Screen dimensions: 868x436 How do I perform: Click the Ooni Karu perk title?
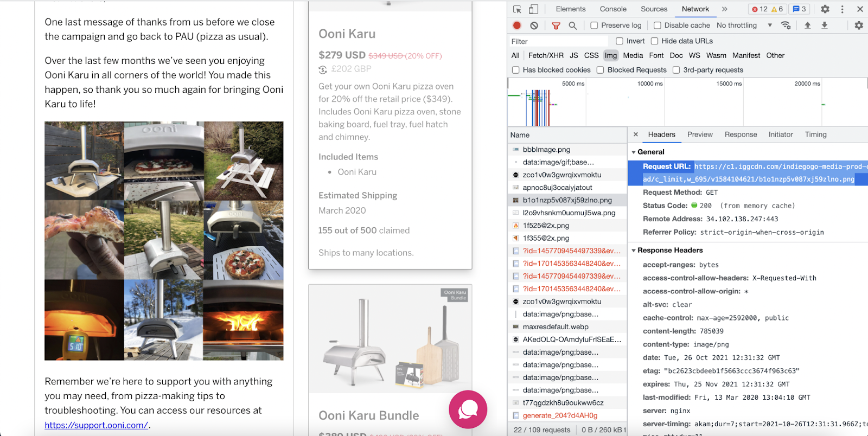click(347, 34)
